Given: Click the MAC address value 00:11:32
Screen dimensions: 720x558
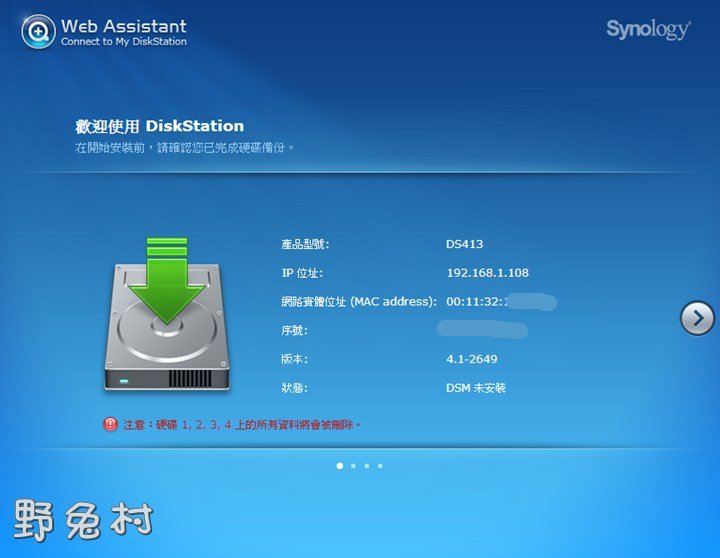Looking at the screenshot, I should pos(478,302).
